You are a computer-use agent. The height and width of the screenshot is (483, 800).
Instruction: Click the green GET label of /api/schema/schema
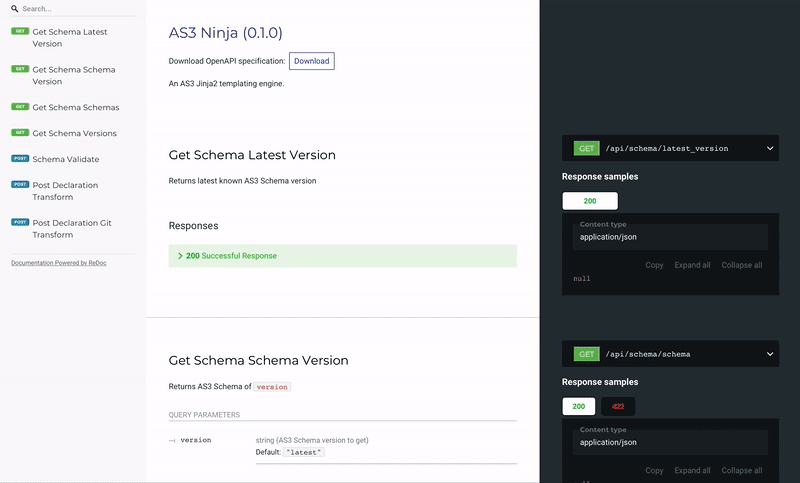[x=587, y=354]
